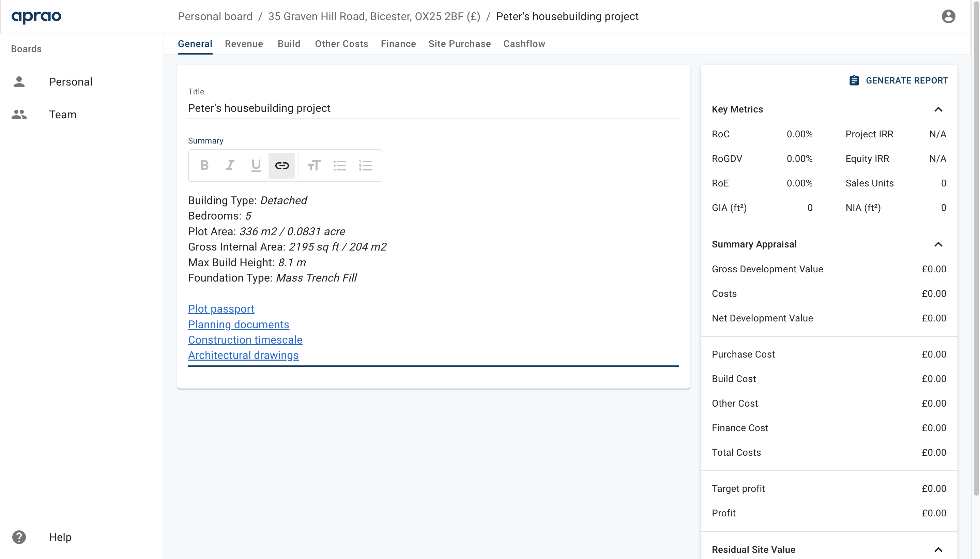Click the GENERATE REPORT button
This screenshot has height=559, width=980.
click(x=898, y=80)
